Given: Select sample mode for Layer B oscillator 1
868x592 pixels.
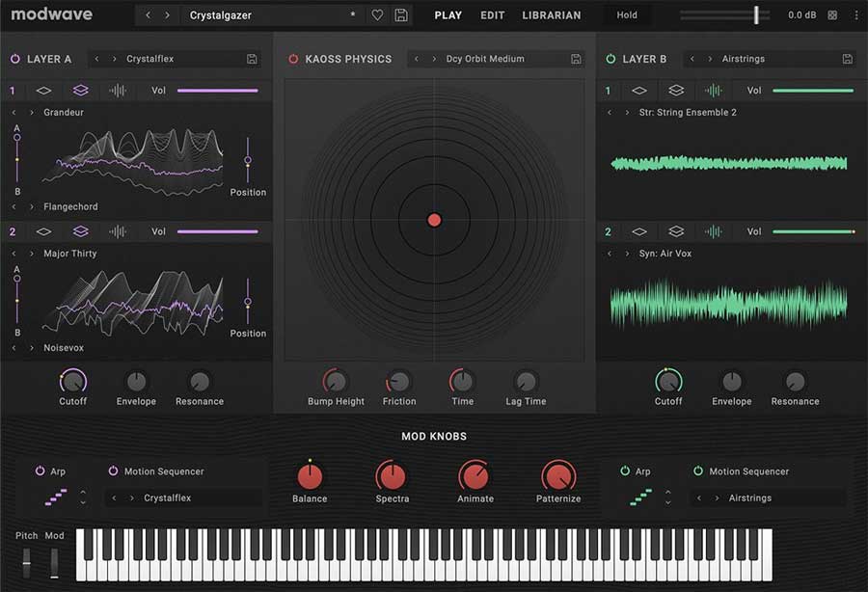Looking at the screenshot, I should click(x=713, y=91).
